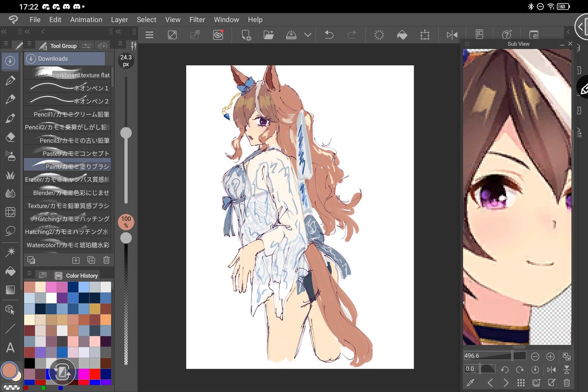Duplicate sub tool icon below brush list

(x=91, y=260)
